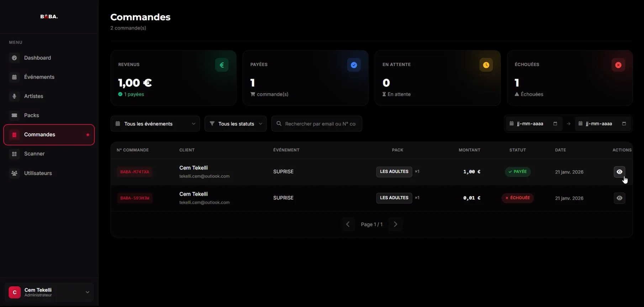Navigate to the Packs page
The width and height of the screenshot is (644, 307).
point(49,115)
